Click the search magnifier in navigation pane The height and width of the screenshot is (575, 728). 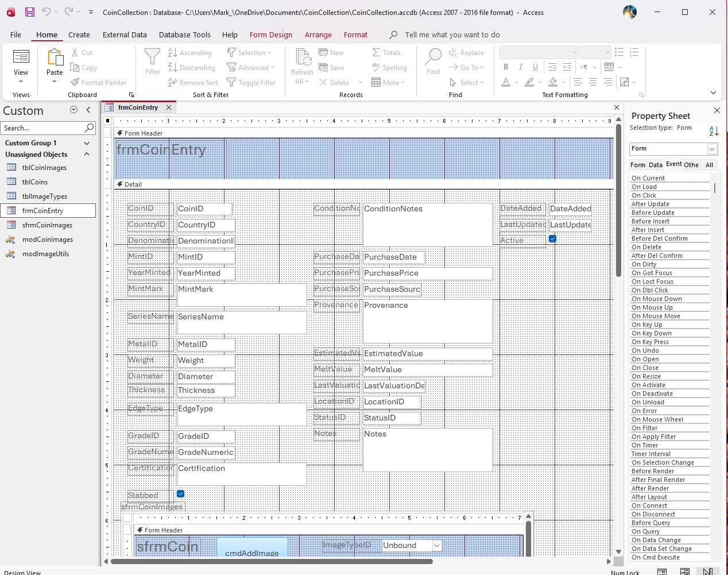click(x=90, y=128)
